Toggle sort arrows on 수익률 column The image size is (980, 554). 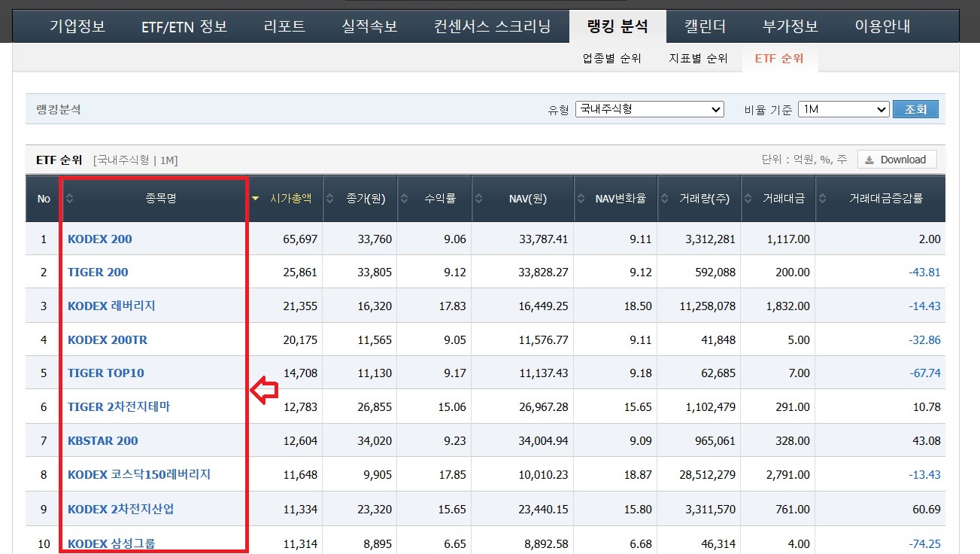[403, 199]
